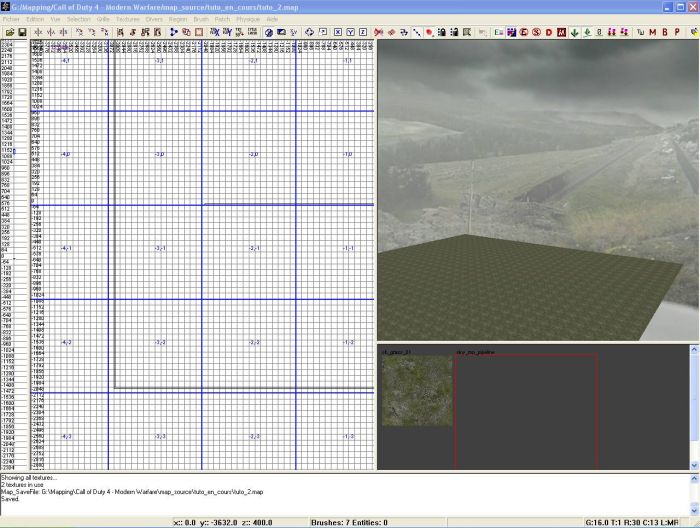Click the red dot toolbar icon
Screen dimensions: 700x528
[429, 32]
